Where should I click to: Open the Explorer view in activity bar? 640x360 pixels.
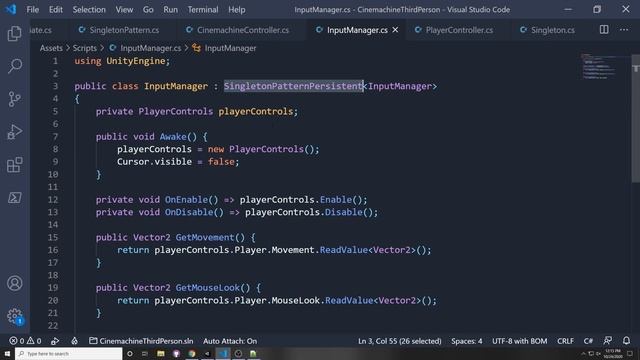click(x=15, y=33)
